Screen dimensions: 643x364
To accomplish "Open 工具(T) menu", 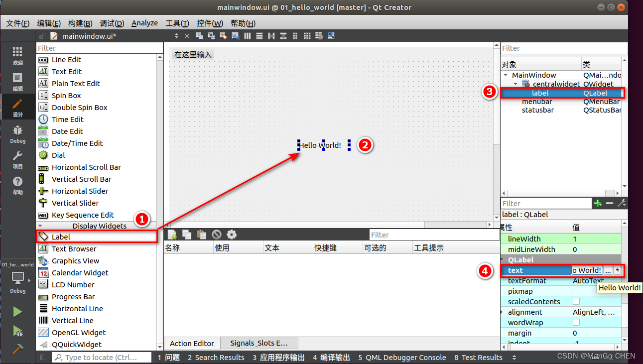I will (177, 23).
